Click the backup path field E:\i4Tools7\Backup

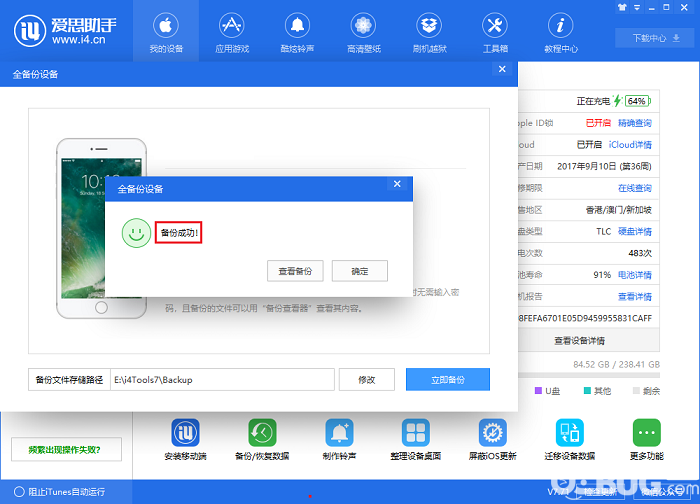(222, 379)
